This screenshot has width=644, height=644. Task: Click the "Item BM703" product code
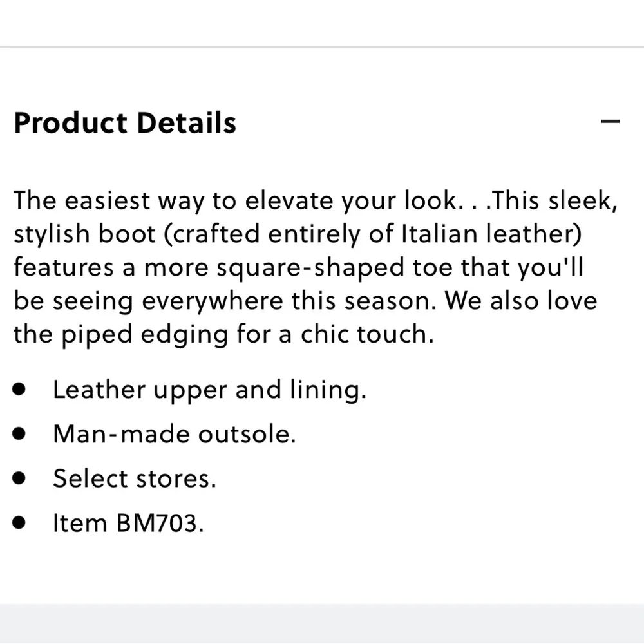[128, 522]
